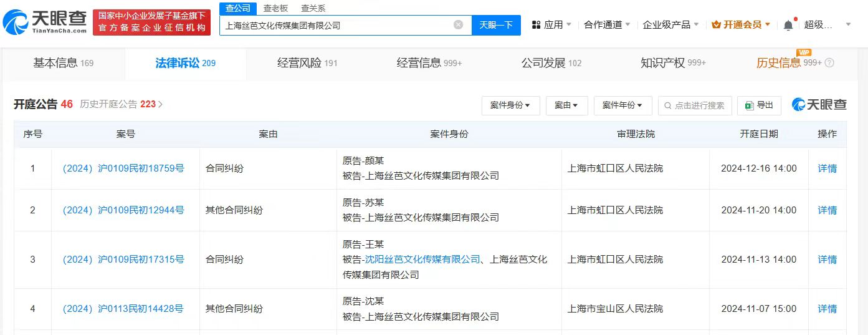
Task: Open the 案件身份 filter dropdown
Action: [x=510, y=105]
